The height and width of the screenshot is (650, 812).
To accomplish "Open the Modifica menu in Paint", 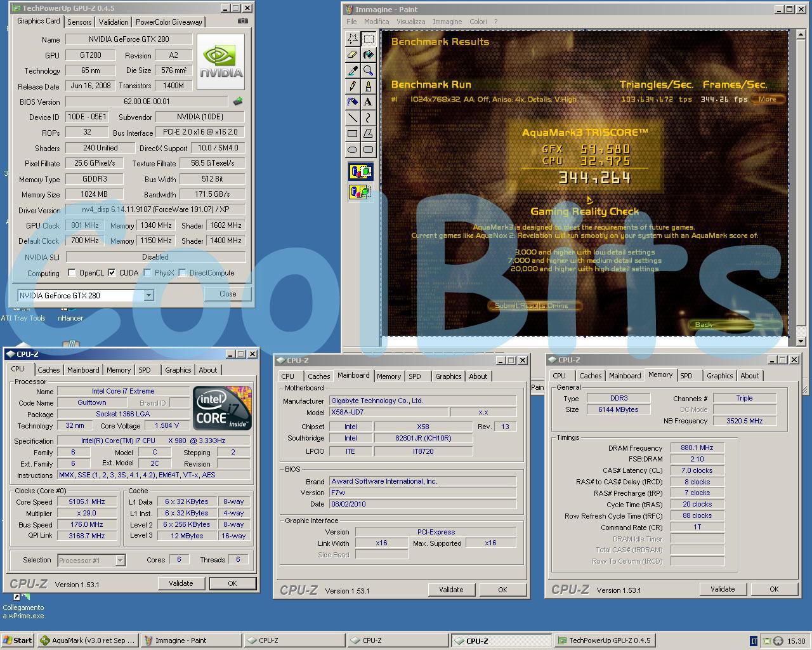I will [x=376, y=22].
